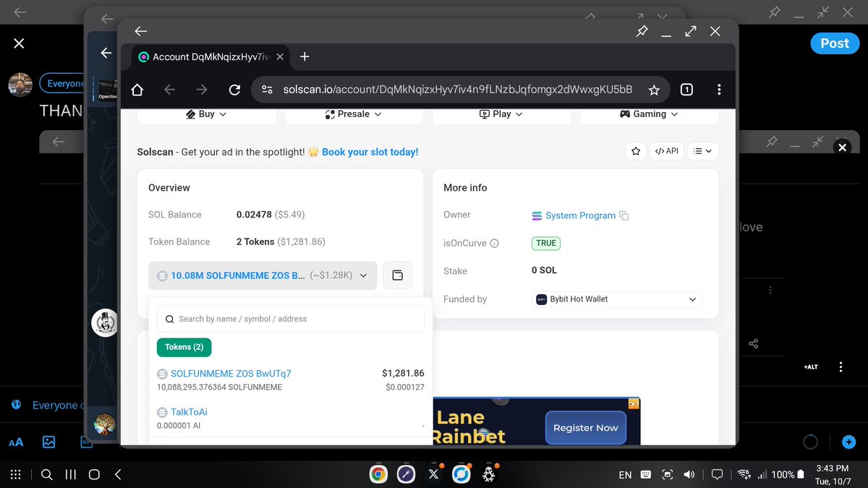Screen dimensions: 868x488
Task: Click the token search field
Action: 291,319
